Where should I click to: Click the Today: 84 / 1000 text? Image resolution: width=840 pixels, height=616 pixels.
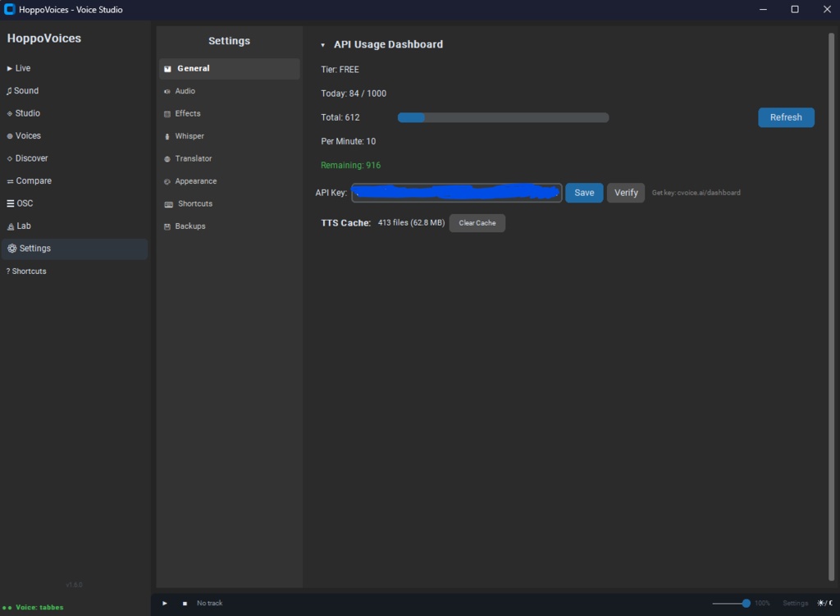coord(354,94)
